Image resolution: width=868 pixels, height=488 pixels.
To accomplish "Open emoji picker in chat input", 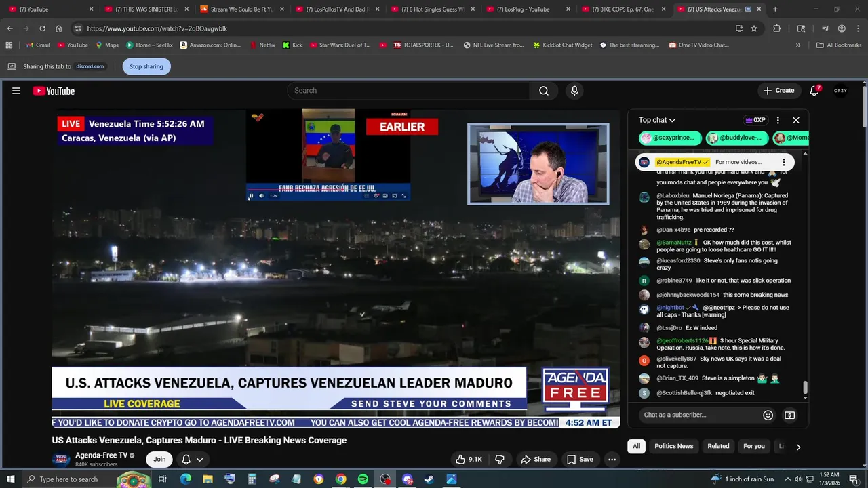I will [x=768, y=415].
